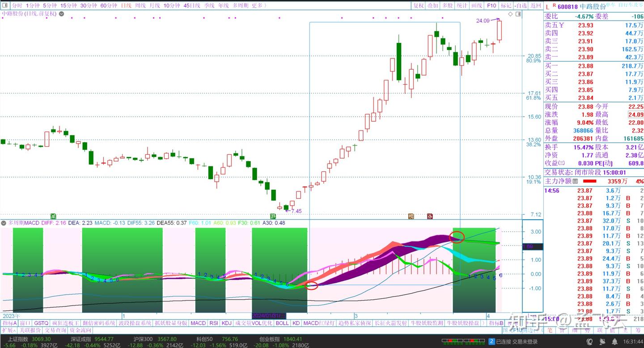Open the 画线 drawing tools

tap(476, 6)
